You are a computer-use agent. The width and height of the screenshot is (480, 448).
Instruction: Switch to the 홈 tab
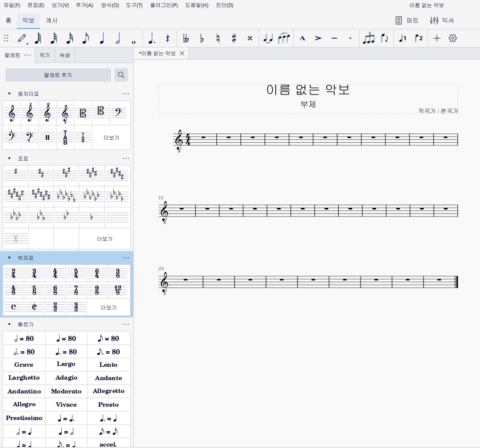8,20
